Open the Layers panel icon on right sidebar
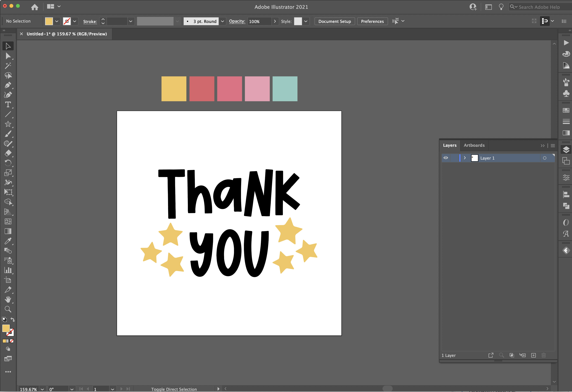This screenshot has height=392, width=572. (566, 150)
